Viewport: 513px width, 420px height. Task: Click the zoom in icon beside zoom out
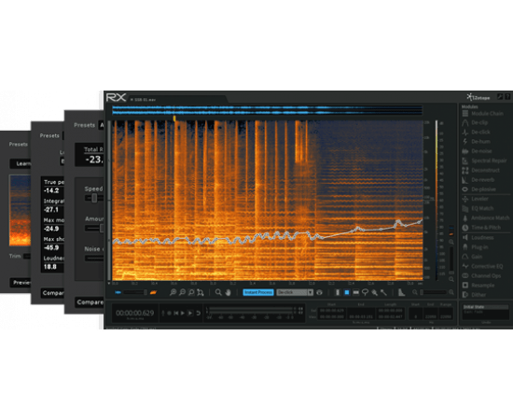tap(173, 292)
